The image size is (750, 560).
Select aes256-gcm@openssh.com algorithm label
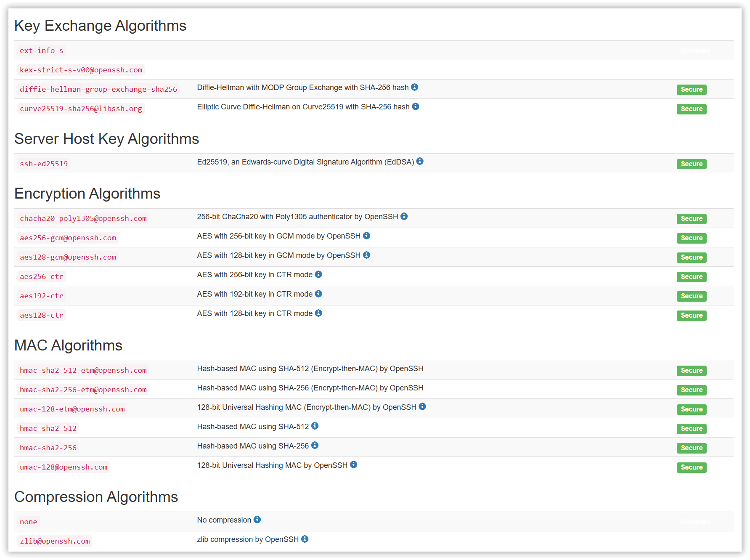(x=68, y=238)
